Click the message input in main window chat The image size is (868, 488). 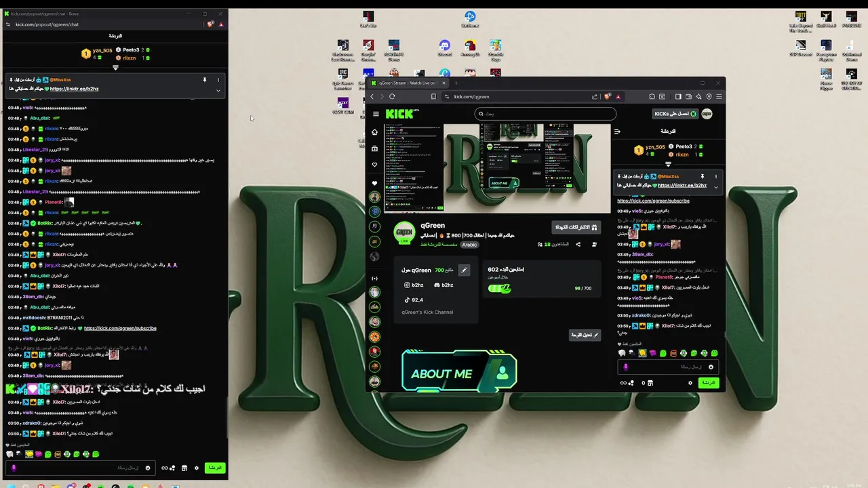click(x=668, y=367)
